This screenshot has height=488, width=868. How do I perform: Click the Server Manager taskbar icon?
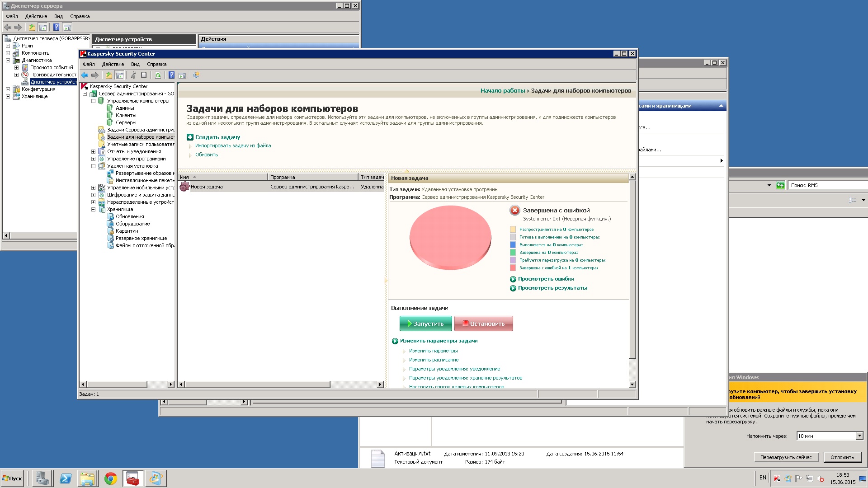pyautogui.click(x=43, y=479)
